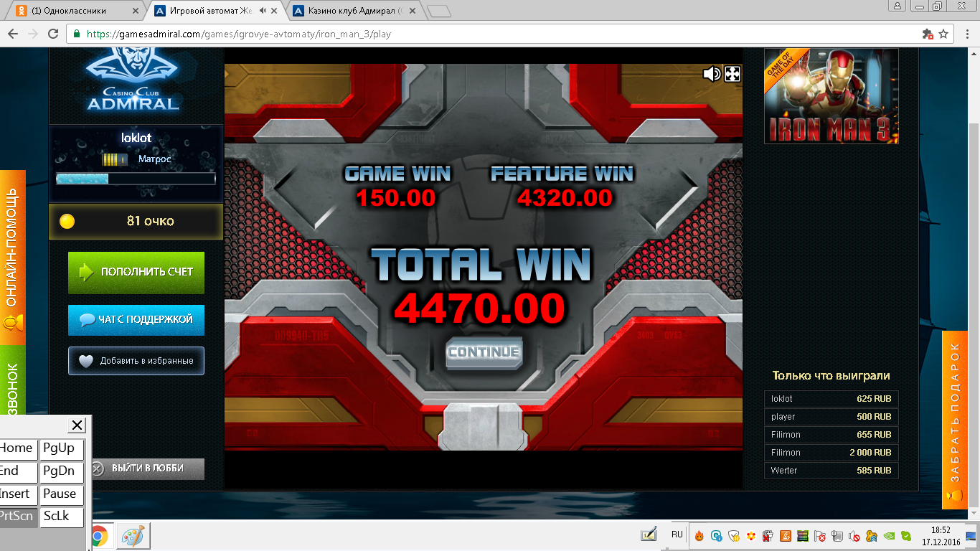Click the Chrome user profile button
The width and height of the screenshot is (980, 551).
pyautogui.click(x=897, y=6)
